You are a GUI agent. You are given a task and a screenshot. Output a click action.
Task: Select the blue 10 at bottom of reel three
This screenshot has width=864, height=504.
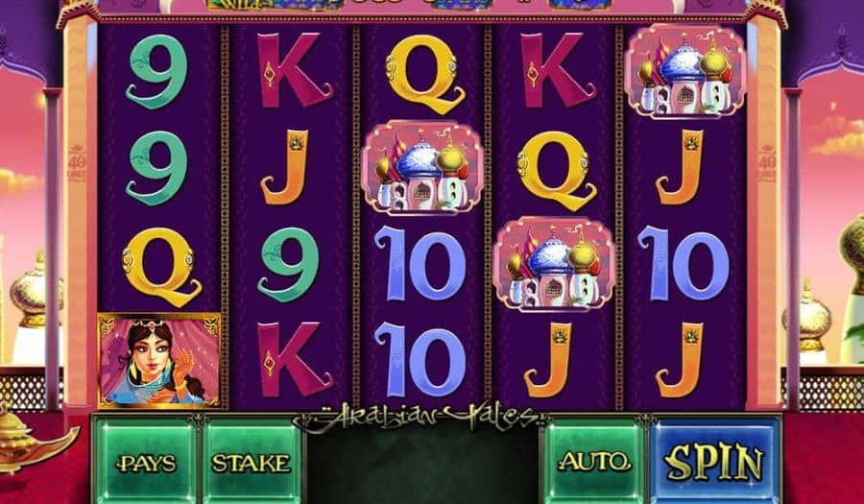(420, 360)
